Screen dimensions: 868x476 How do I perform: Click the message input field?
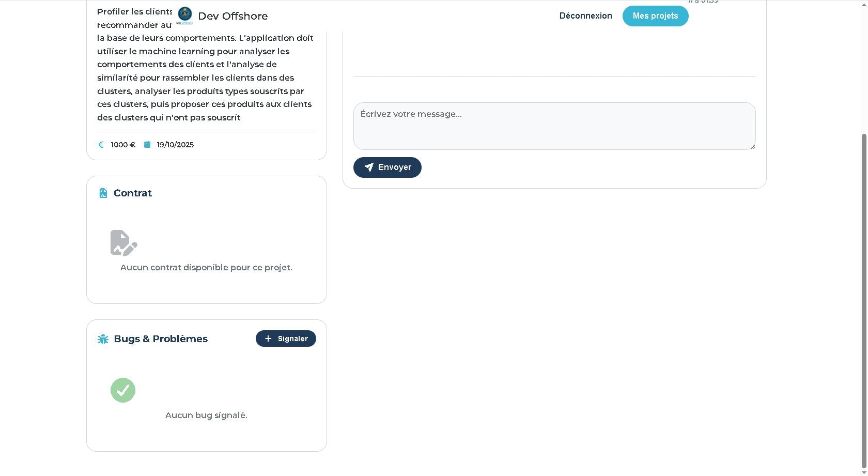(554, 126)
